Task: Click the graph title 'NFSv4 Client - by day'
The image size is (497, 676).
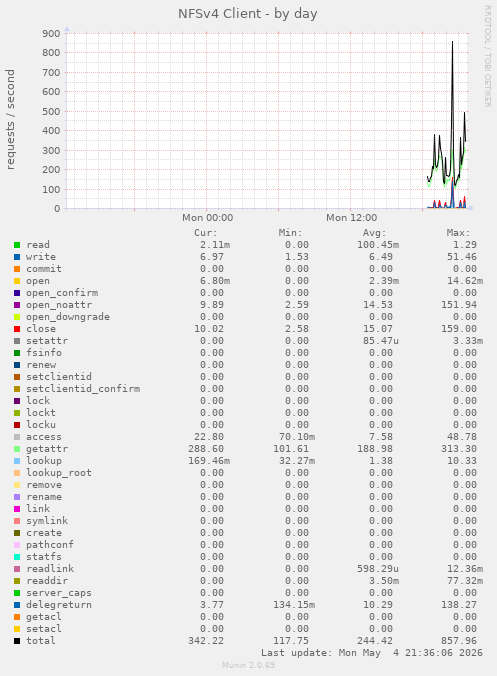Action: pos(248,13)
